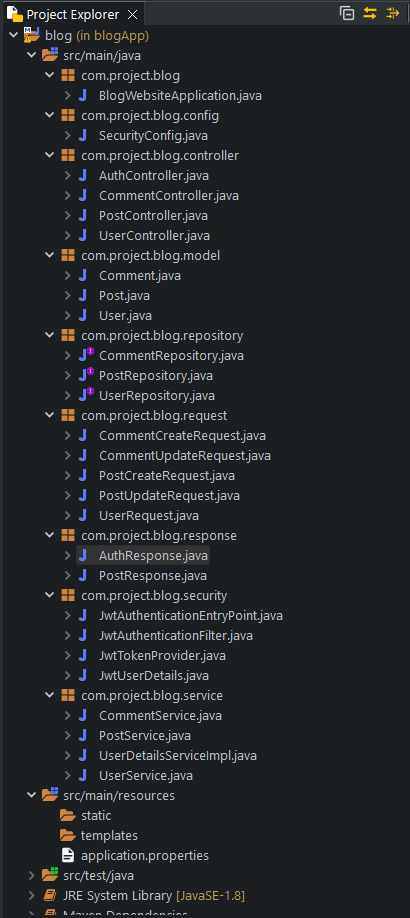410x918 pixels.
Task: Click the User.java file icon
Action: [83, 316]
